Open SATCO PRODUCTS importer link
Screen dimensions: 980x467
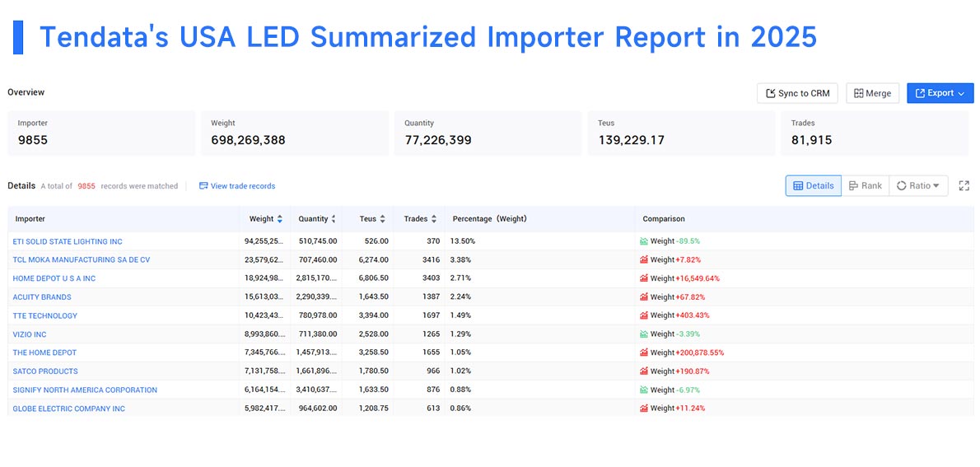[x=45, y=371]
